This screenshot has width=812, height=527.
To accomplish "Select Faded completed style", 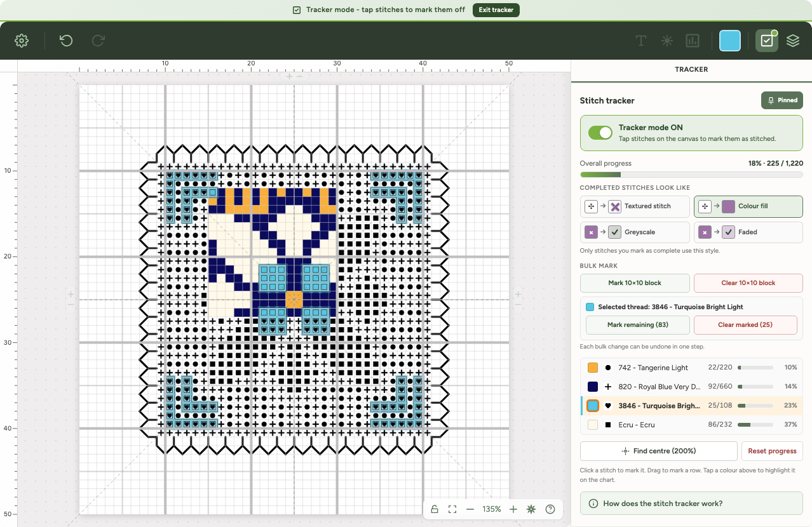I will (748, 232).
